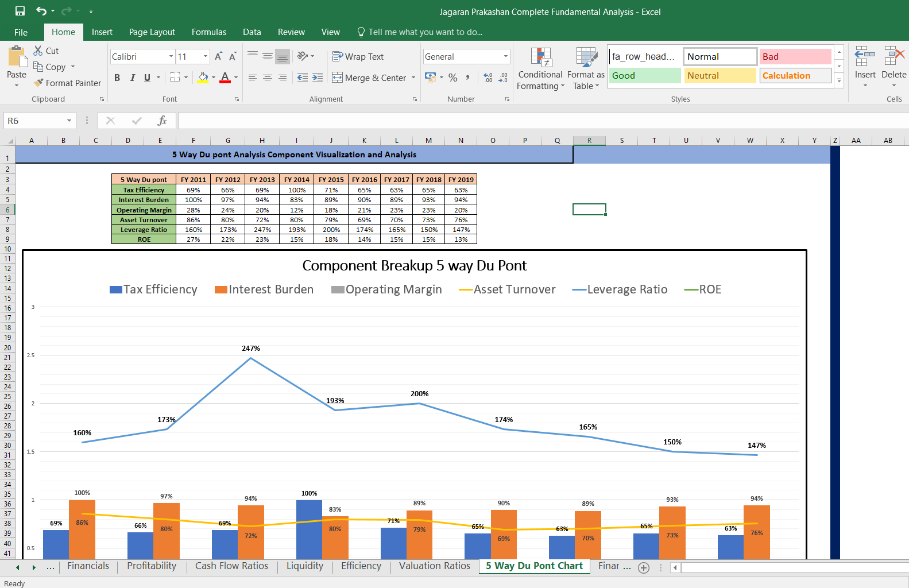Decrease decimal places

pos(503,77)
